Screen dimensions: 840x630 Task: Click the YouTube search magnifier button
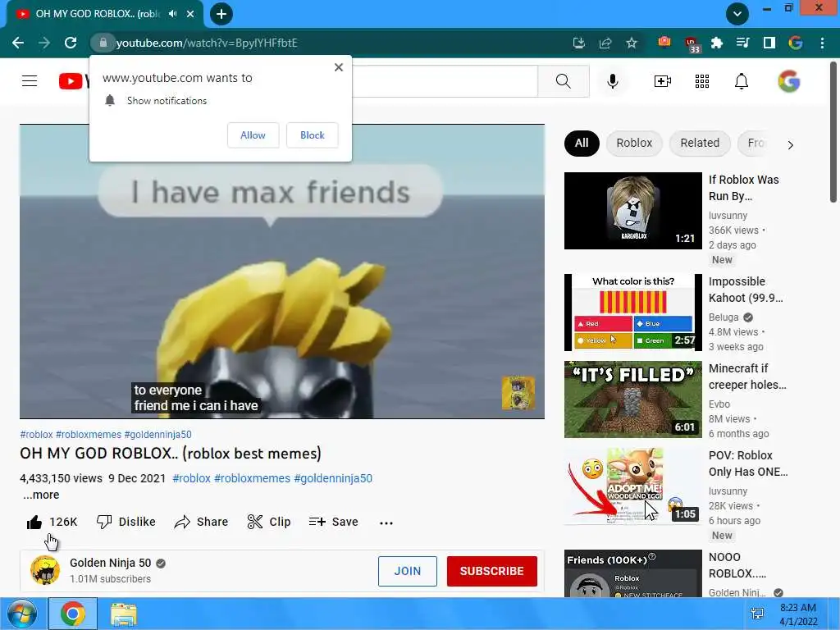click(x=563, y=81)
